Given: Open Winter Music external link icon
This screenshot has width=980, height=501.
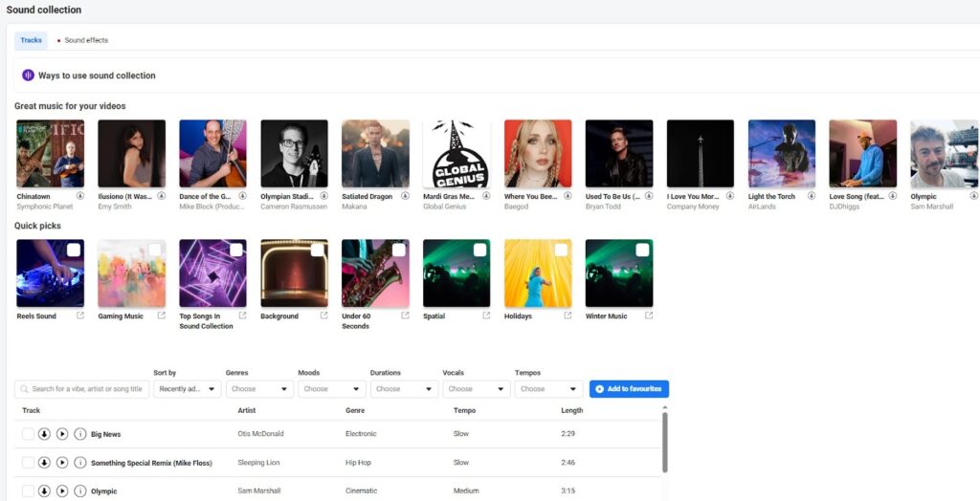Looking at the screenshot, I should (648, 316).
